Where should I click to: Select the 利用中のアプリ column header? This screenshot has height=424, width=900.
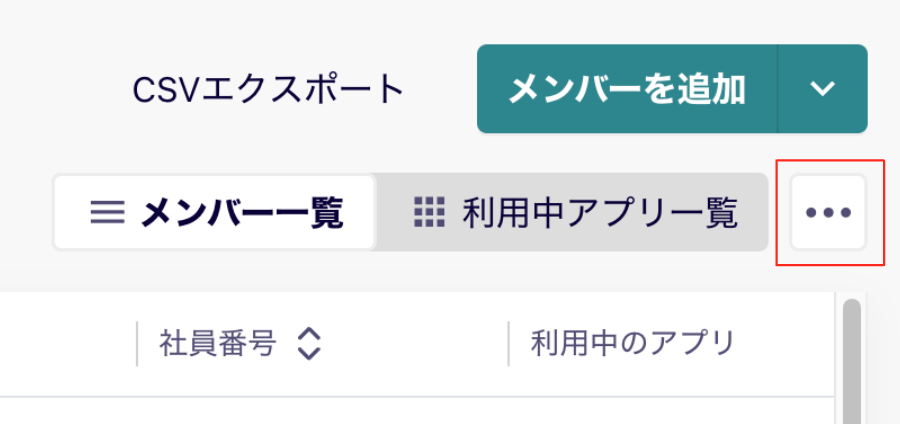633,344
